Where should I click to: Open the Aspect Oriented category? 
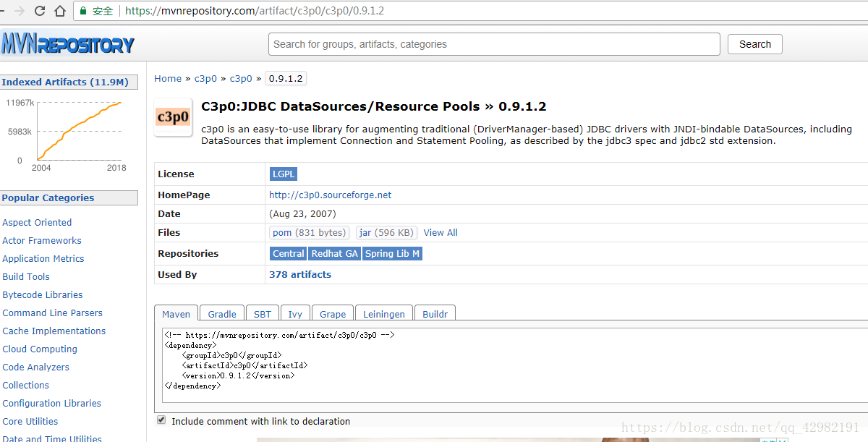click(x=37, y=222)
